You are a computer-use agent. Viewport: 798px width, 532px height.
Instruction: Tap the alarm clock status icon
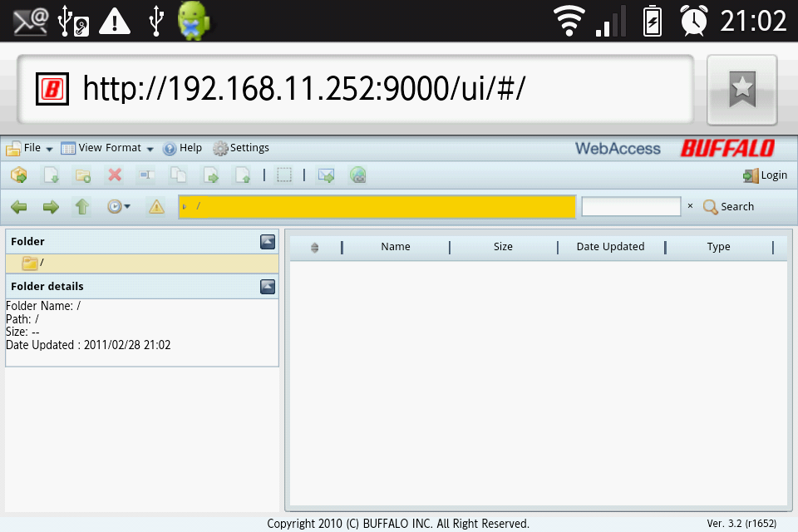694,20
